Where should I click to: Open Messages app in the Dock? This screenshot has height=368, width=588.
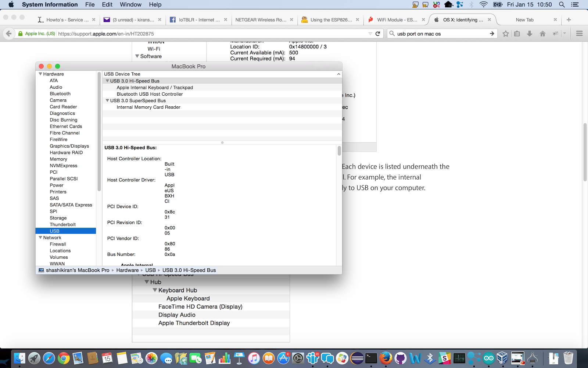pos(166,358)
